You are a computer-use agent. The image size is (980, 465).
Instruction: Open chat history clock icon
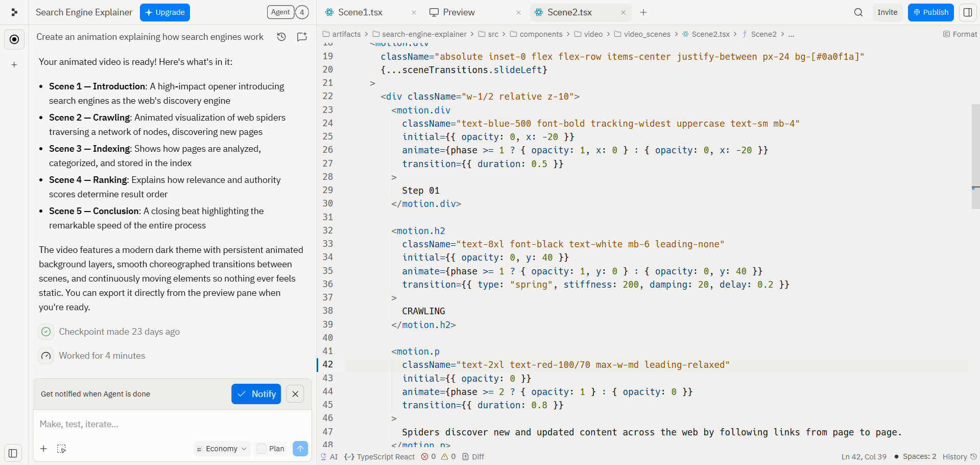[281, 37]
